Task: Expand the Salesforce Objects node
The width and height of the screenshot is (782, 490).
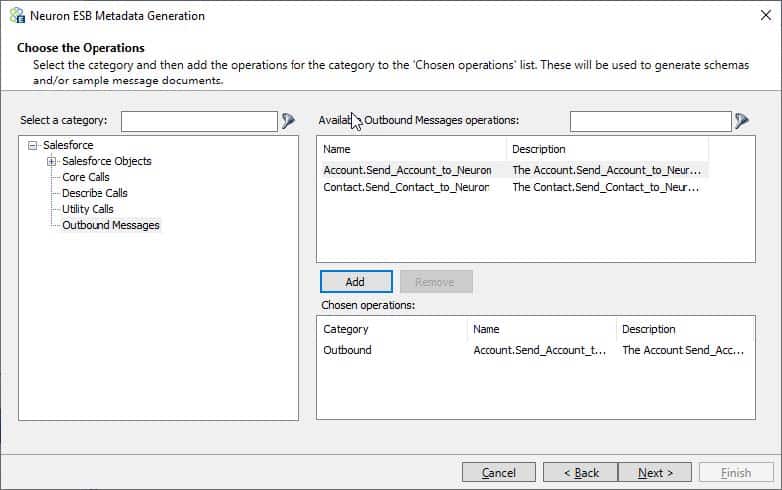Action: point(51,162)
